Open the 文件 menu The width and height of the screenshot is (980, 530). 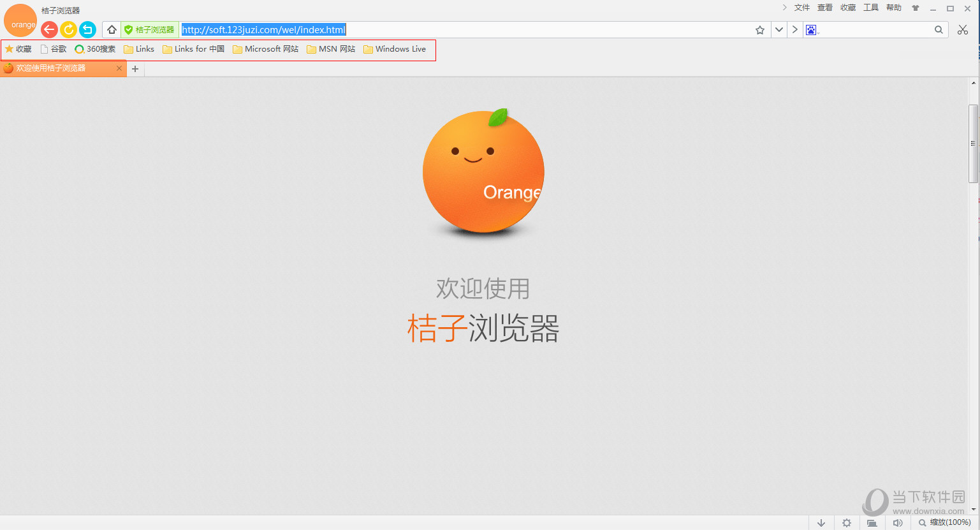[x=801, y=8]
